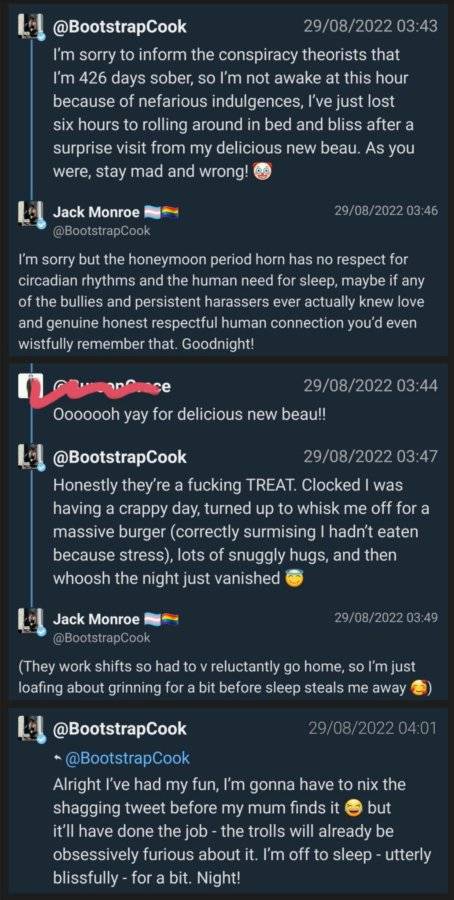This screenshot has width=454, height=900.
Task: Open the blue @BootstrapCook reply mention link
Action: pyautogui.click(x=127, y=758)
